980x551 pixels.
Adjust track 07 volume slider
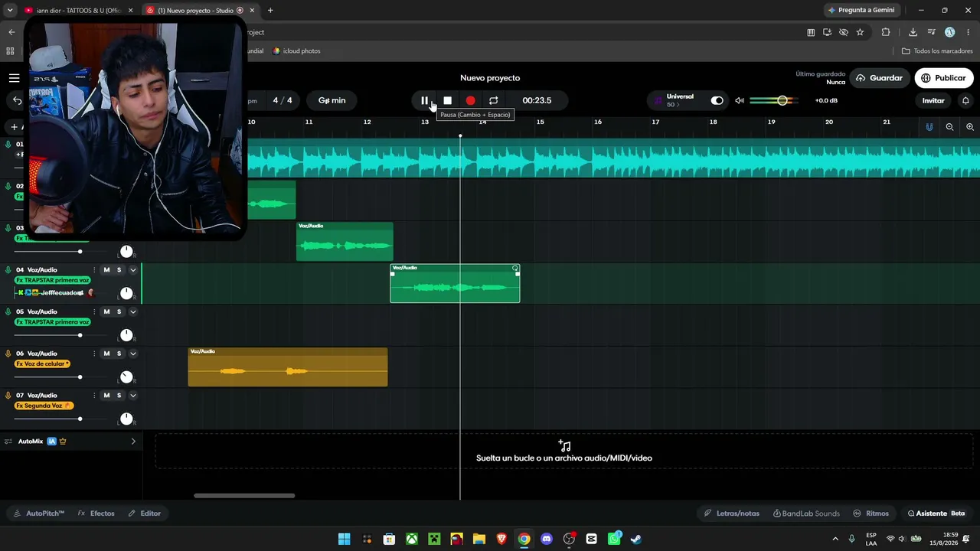click(x=80, y=419)
